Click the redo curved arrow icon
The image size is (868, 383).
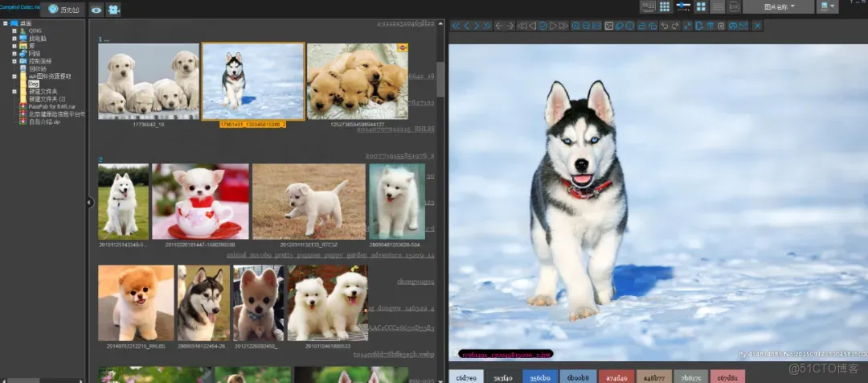tap(675, 26)
